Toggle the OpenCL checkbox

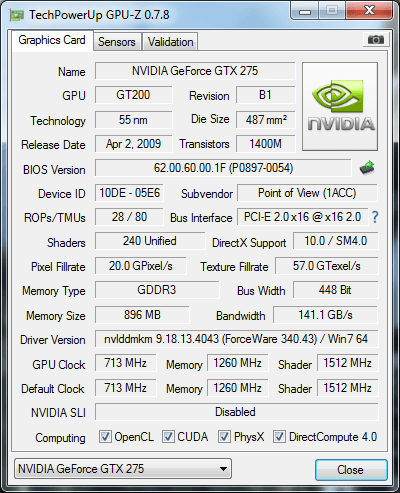[105, 437]
